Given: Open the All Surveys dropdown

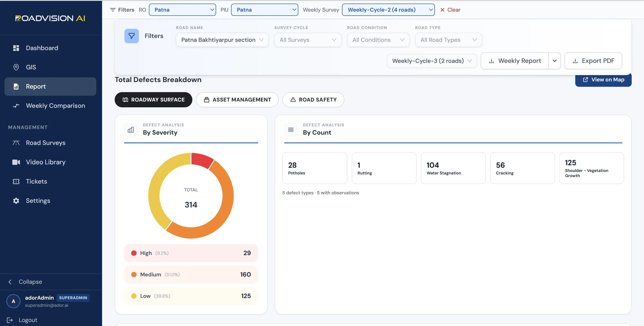Looking at the screenshot, I should click(308, 40).
